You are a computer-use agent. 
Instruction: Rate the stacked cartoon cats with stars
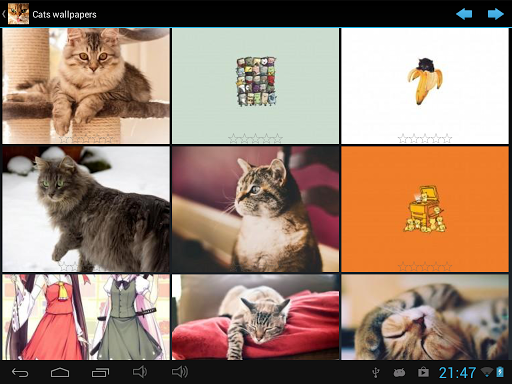tap(255, 138)
